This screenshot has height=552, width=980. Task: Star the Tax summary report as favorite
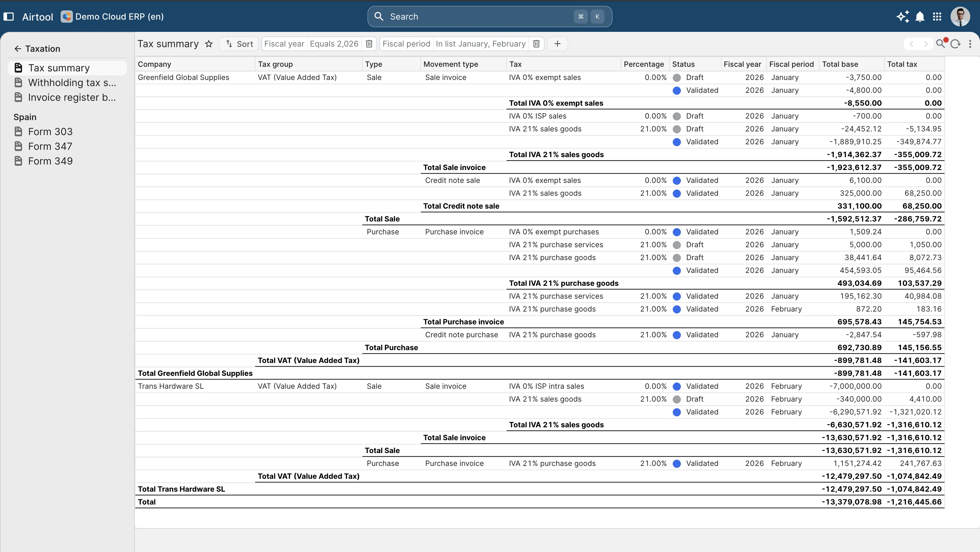209,44
